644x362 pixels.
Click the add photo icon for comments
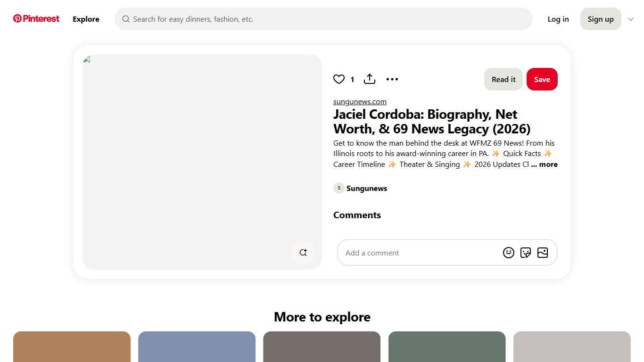(x=543, y=253)
